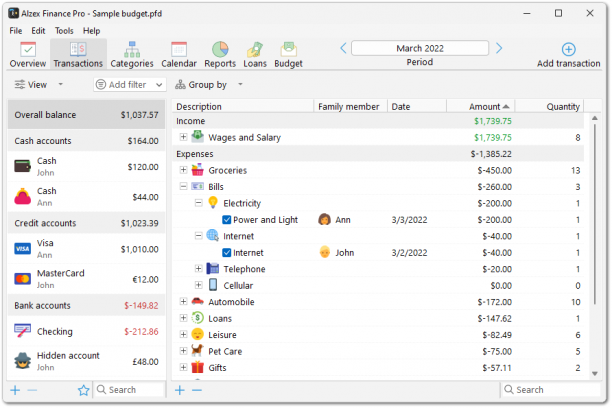The height and width of the screenshot is (408, 612).
Task: Open the Categories section
Action: point(132,55)
